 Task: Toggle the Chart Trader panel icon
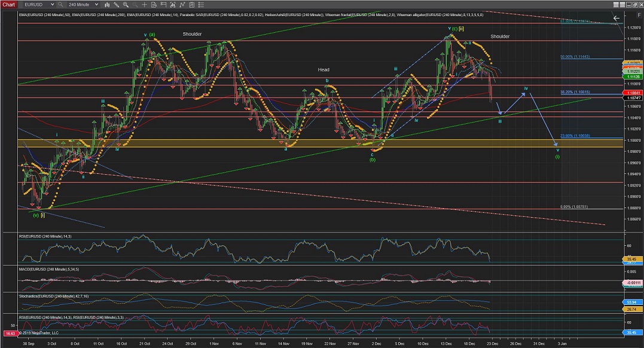(163, 5)
